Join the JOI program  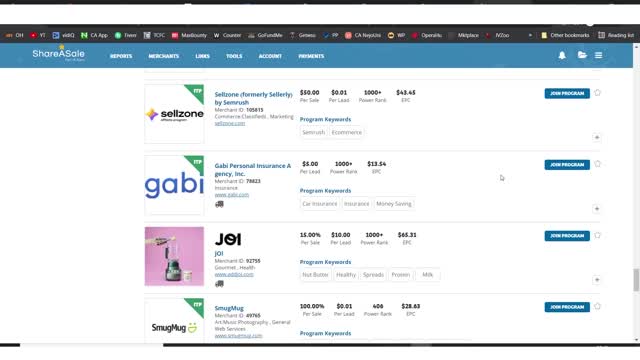tap(567, 236)
